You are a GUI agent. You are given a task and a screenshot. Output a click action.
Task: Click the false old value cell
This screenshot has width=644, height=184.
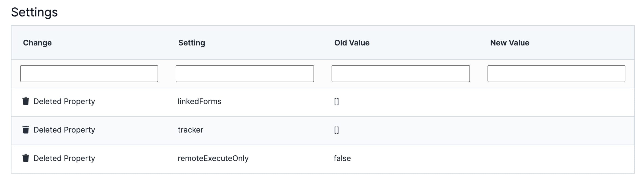pos(342,158)
